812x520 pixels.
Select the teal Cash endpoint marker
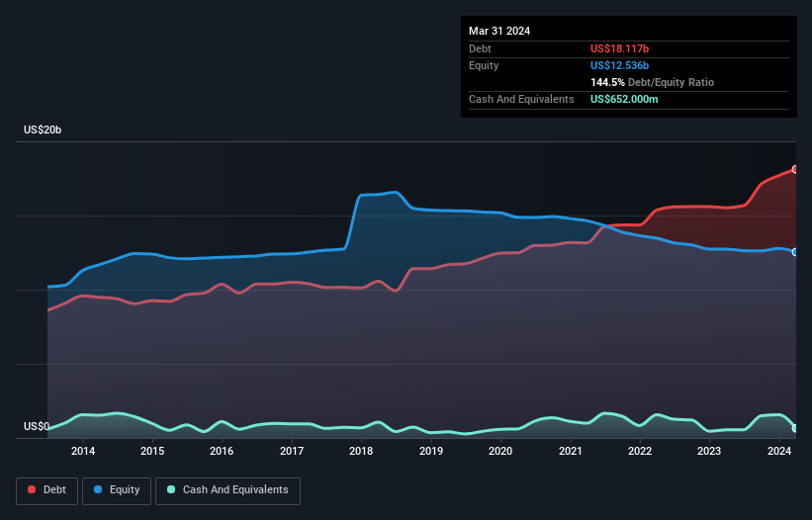pos(795,428)
